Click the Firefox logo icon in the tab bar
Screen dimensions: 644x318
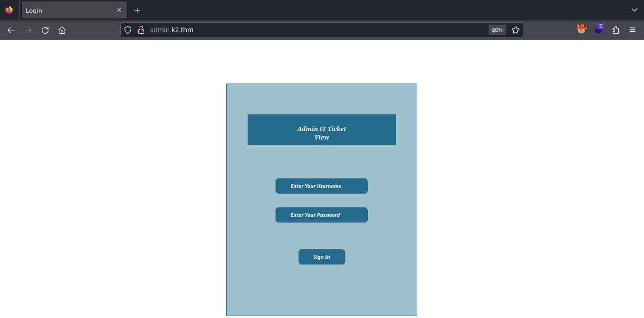pyautogui.click(x=9, y=10)
